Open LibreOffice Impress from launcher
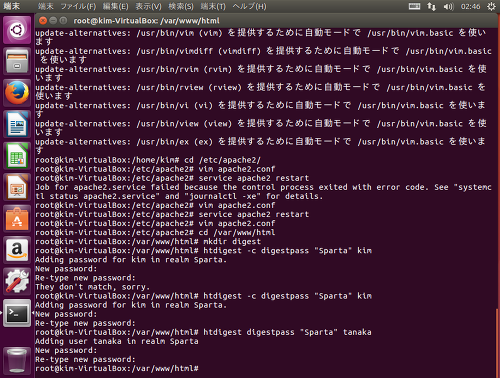The height and width of the screenshot is (378, 500). 17,187
